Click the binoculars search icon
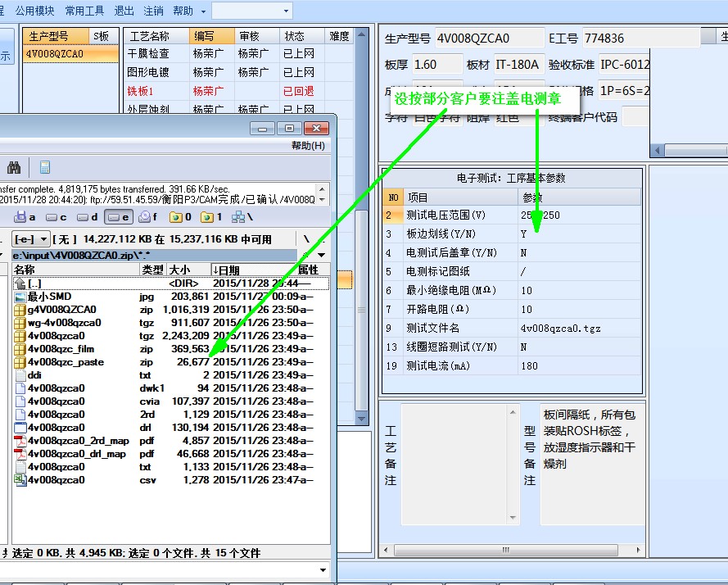The height and width of the screenshot is (585, 728). pyautogui.click(x=14, y=168)
